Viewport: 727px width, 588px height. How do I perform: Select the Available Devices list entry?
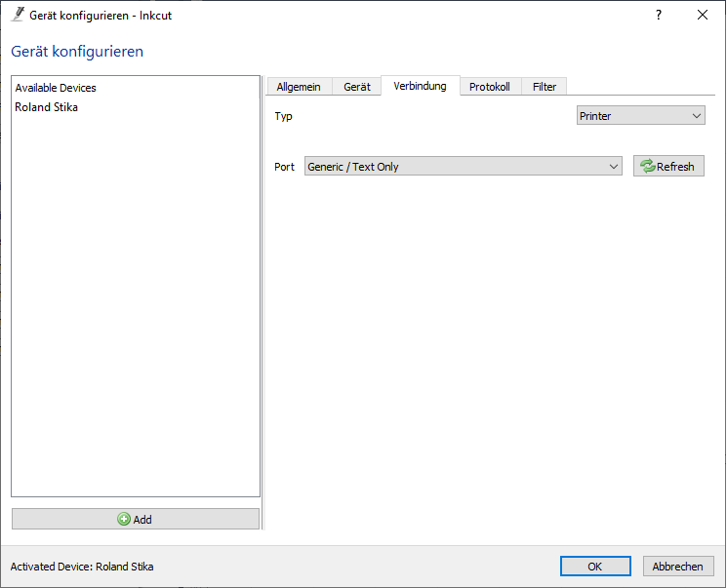click(x=56, y=88)
